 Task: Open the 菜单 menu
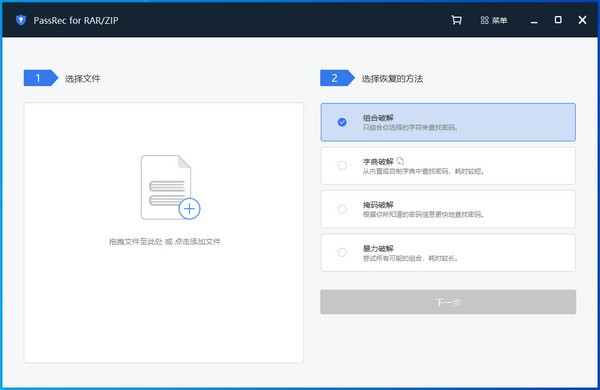click(x=494, y=20)
